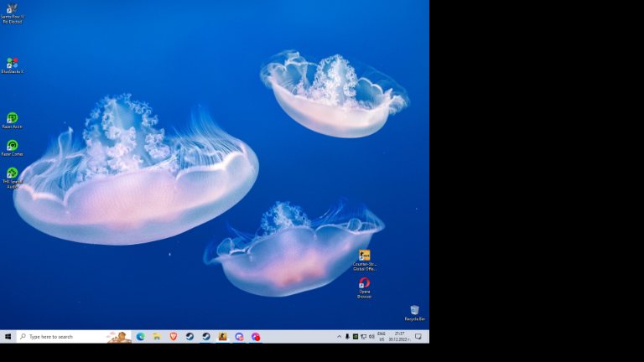The width and height of the screenshot is (644, 362).
Task: Open File Explorer from the taskbar
Action: [157, 336]
